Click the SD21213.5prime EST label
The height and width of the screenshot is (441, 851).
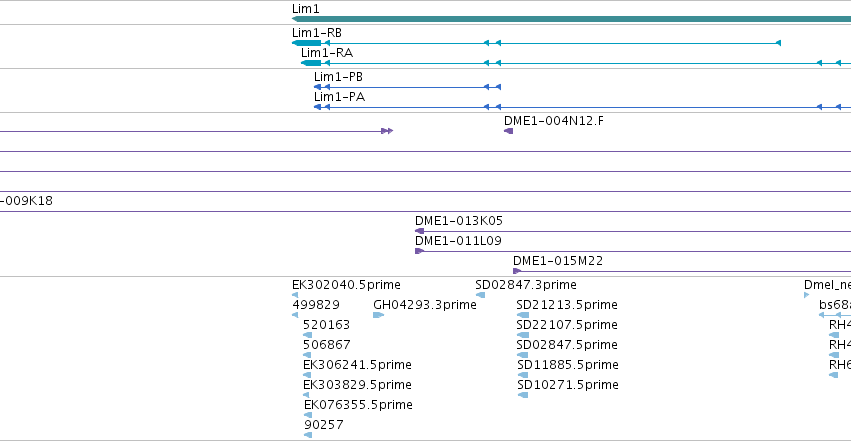[567, 304]
